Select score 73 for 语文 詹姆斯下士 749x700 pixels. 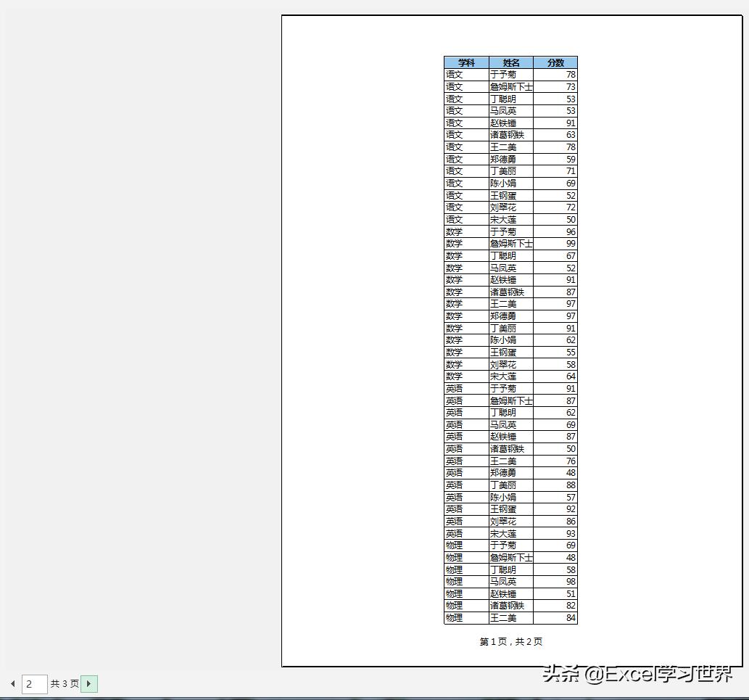pos(555,87)
